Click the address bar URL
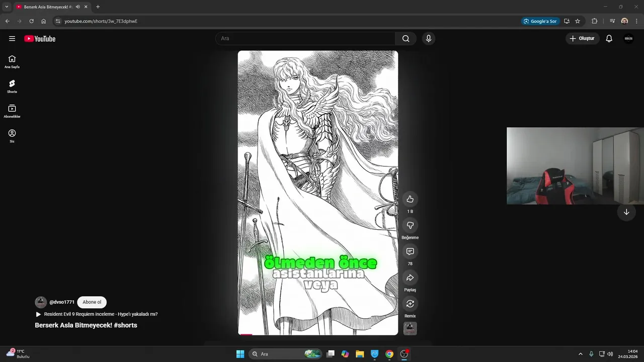644x362 pixels. [x=101, y=21]
